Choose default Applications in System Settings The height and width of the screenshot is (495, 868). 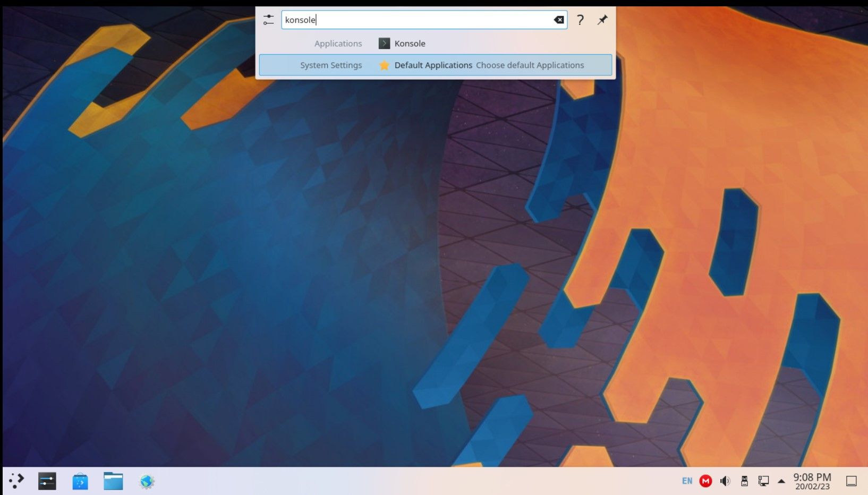click(530, 65)
